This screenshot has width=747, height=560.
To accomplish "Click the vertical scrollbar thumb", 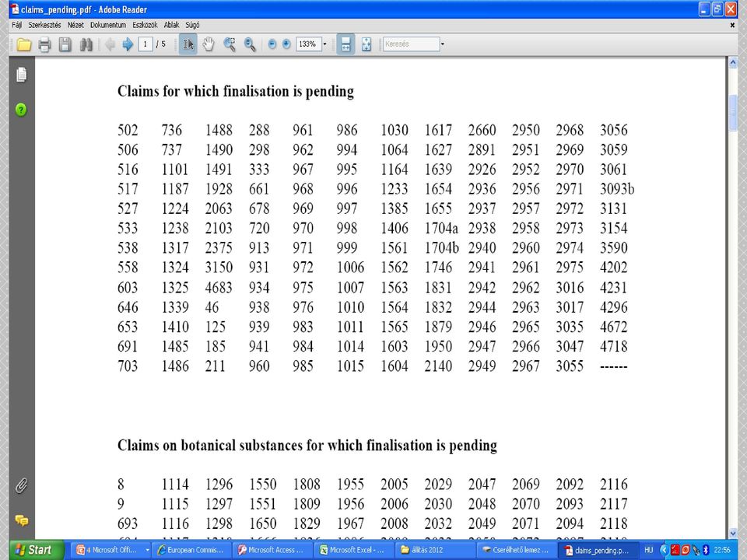I will (x=733, y=112).
